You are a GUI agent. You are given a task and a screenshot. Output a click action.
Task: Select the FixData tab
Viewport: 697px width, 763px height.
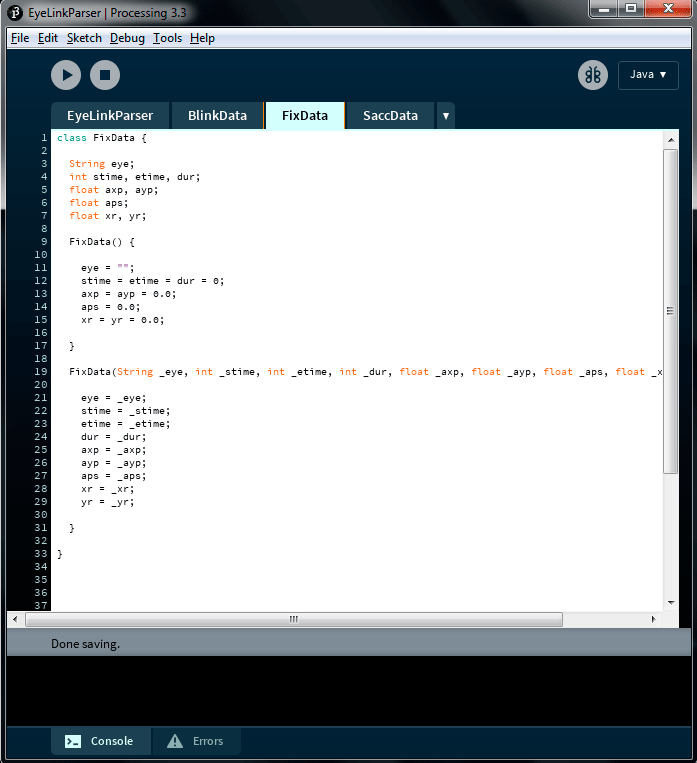305,116
